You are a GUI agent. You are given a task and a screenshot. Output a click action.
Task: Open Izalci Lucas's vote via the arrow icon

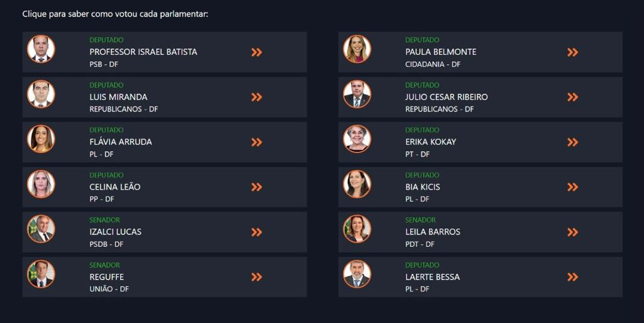point(257,232)
